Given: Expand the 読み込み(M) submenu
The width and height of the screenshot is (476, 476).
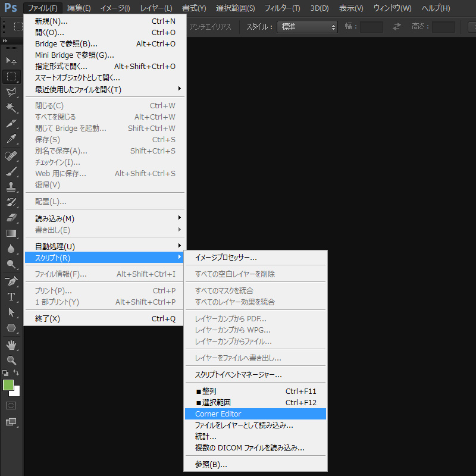Looking at the screenshot, I should pyautogui.click(x=105, y=218).
